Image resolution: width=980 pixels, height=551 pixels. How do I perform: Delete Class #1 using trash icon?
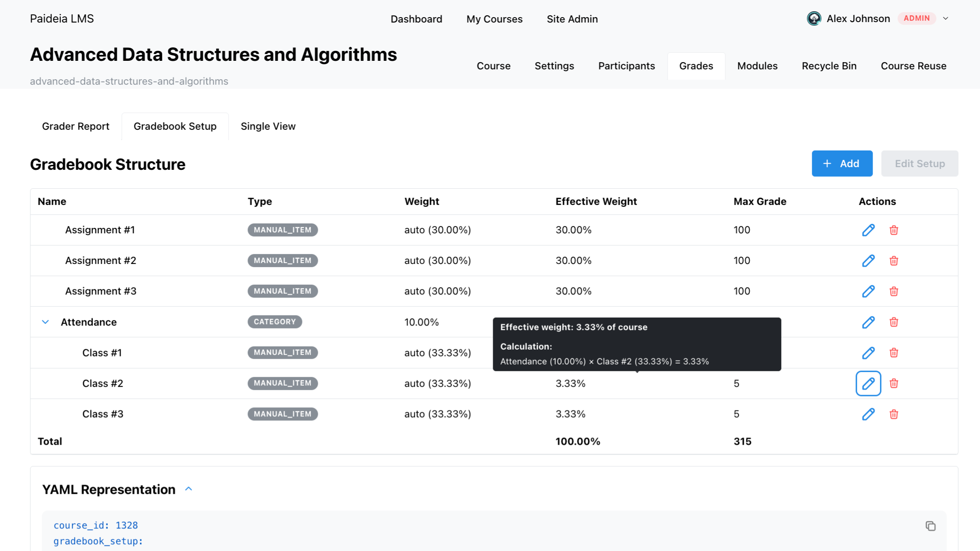coord(893,353)
